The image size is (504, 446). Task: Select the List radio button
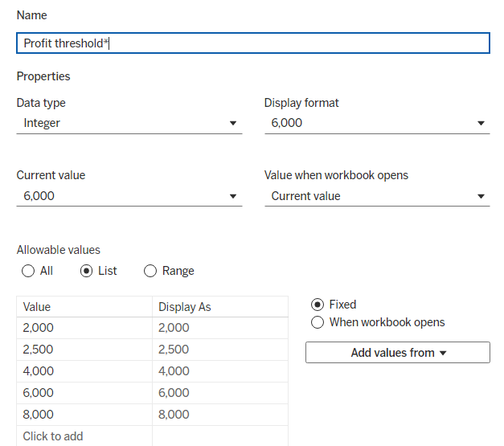point(87,271)
